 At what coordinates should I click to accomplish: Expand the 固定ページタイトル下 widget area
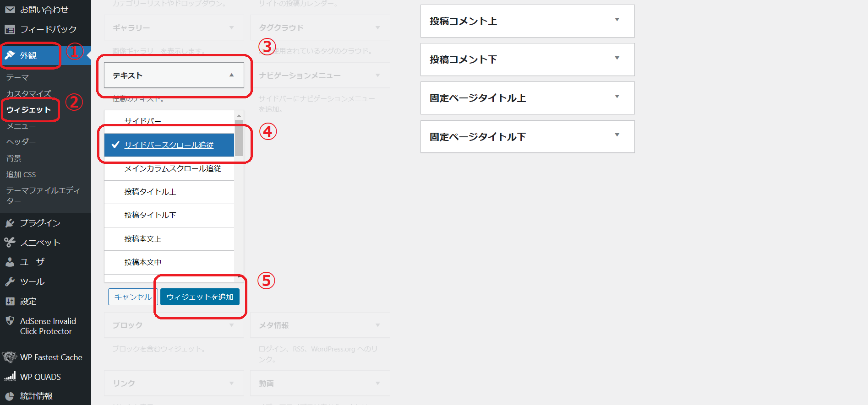click(617, 135)
